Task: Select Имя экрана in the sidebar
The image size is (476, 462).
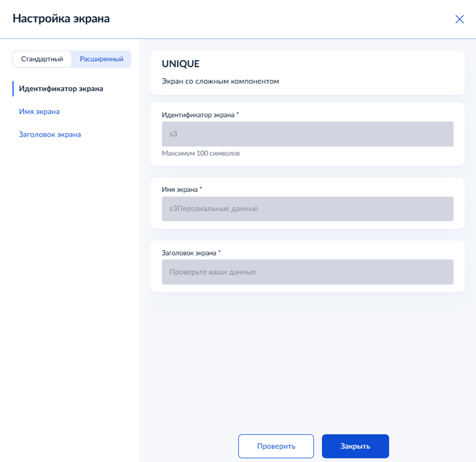Action: tap(39, 112)
